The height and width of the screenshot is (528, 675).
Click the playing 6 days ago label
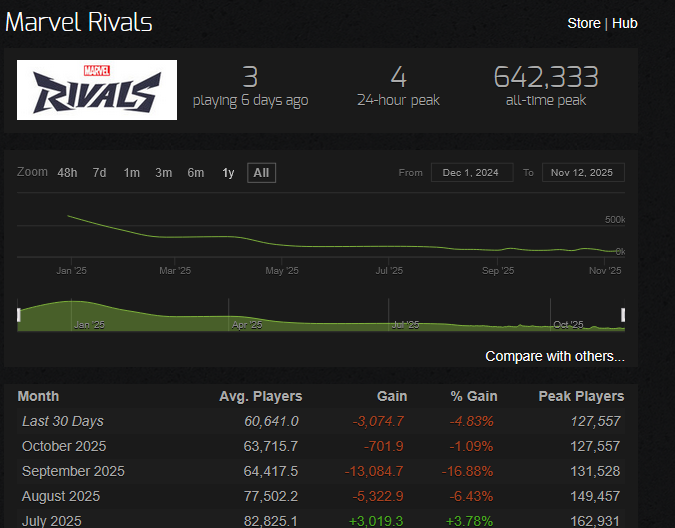[x=250, y=101]
